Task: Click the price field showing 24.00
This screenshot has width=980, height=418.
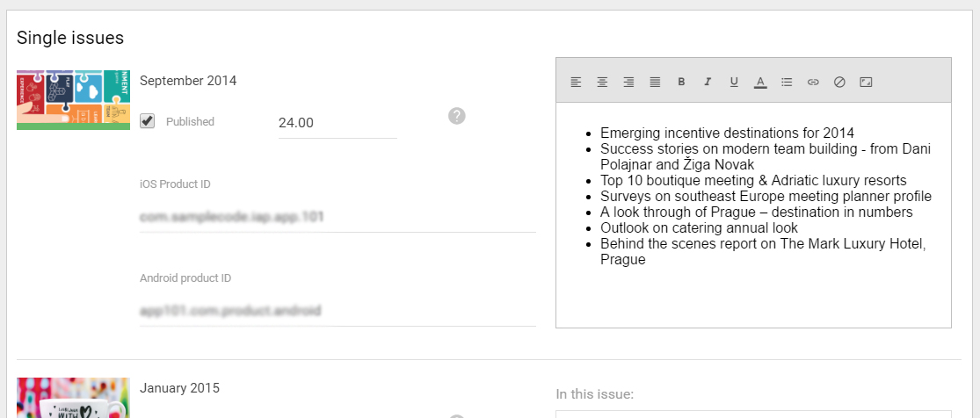Action: point(338,123)
